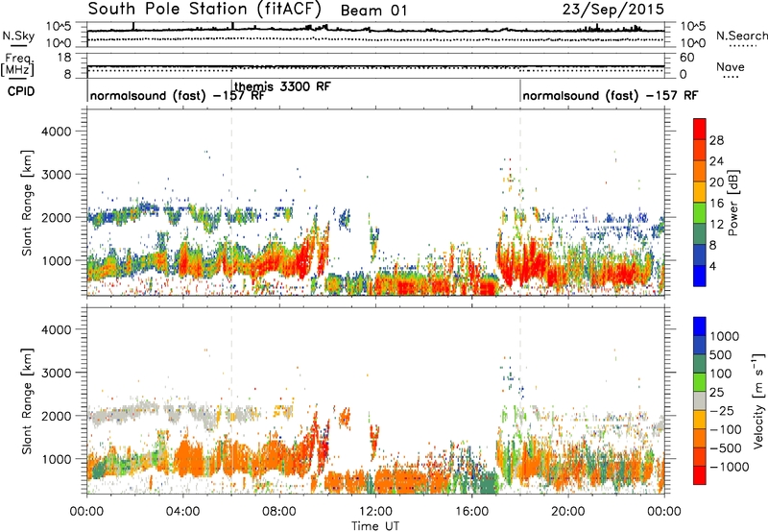The image size is (768, 532).
Task: Click the 'Velocity [m s-1]' color bar label
Action: click(758, 400)
